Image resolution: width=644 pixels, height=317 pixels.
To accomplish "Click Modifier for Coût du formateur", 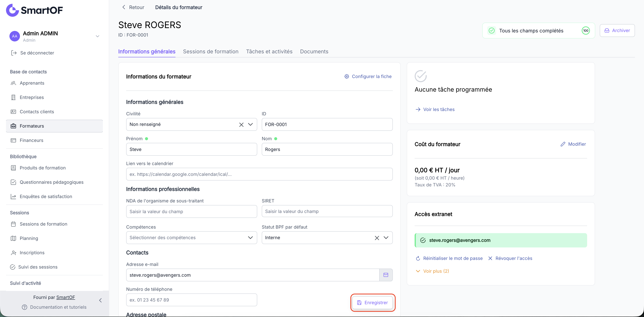I will [x=573, y=144].
